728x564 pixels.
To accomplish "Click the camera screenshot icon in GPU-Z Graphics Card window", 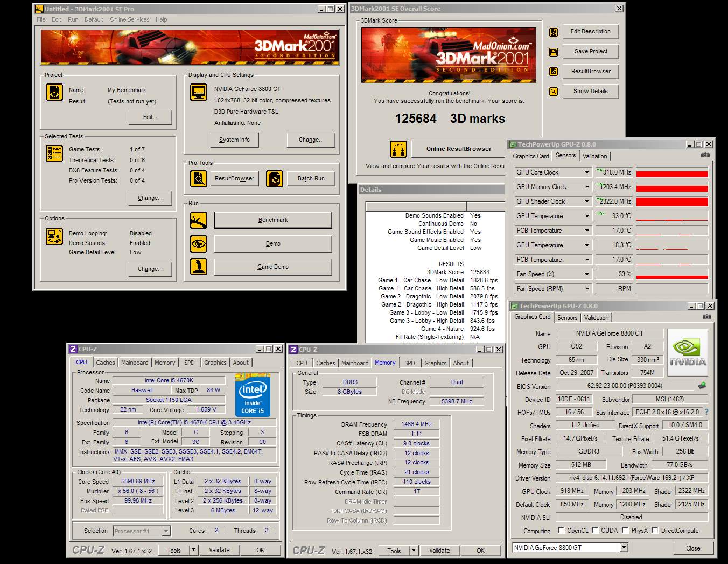I will point(707,317).
